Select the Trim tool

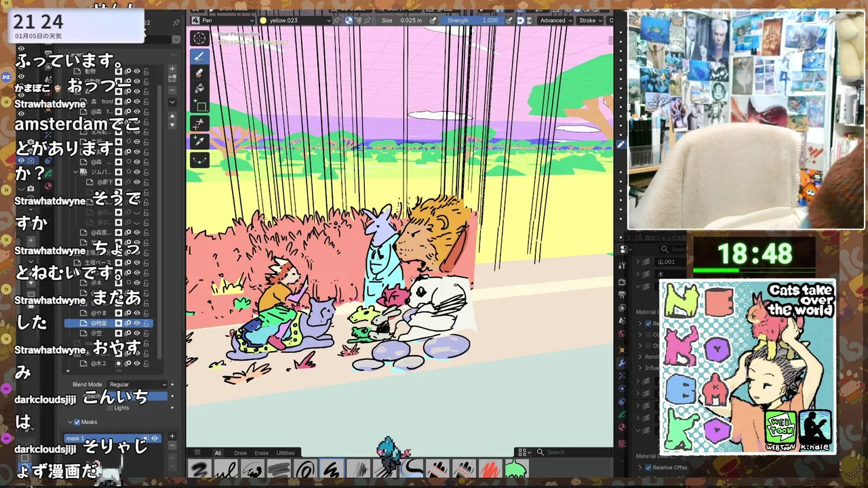[x=199, y=123]
